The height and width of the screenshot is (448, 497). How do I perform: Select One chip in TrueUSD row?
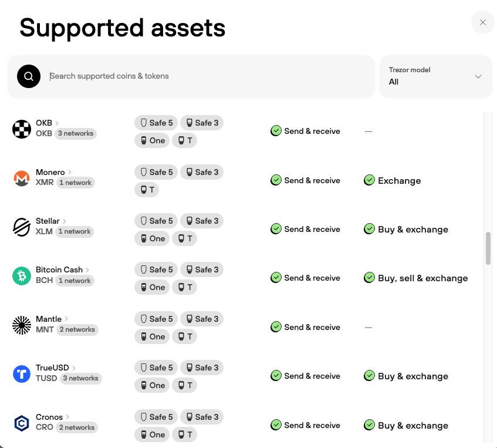coord(152,386)
